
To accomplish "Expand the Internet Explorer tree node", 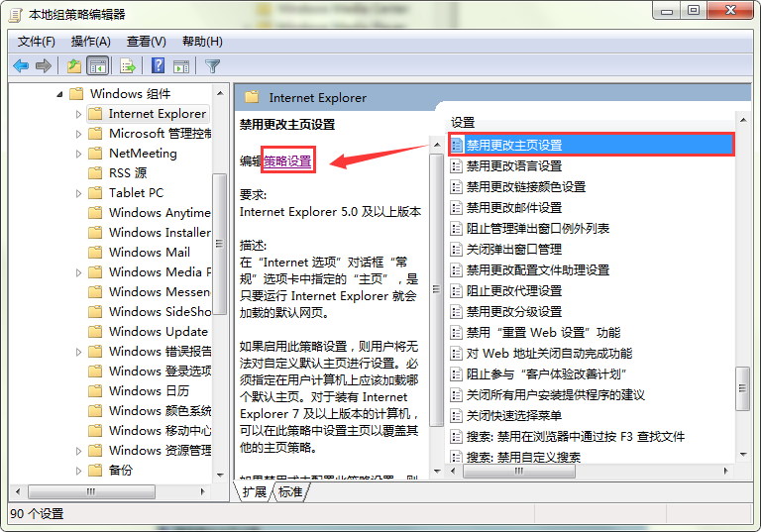I will [79, 114].
